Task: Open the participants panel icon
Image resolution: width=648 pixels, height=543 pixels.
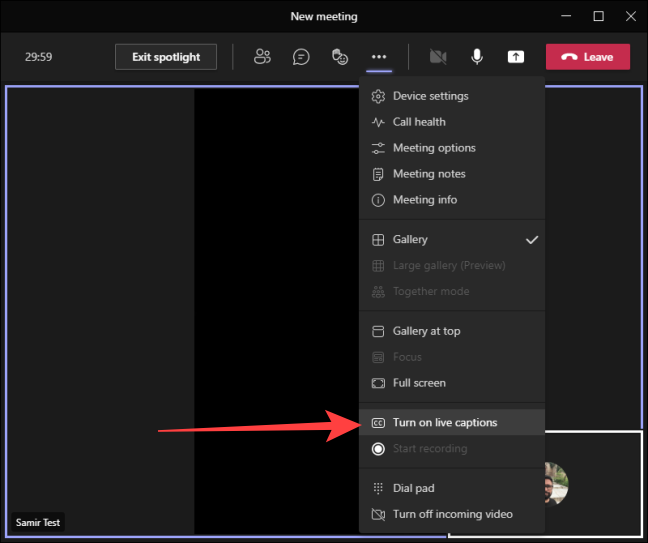Action: (x=262, y=57)
